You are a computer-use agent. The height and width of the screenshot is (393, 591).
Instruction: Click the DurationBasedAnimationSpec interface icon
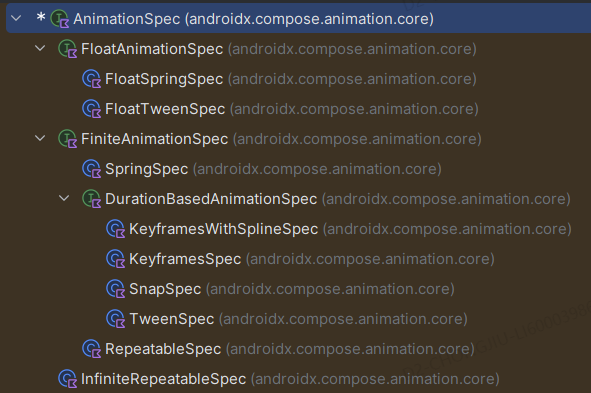(92, 199)
